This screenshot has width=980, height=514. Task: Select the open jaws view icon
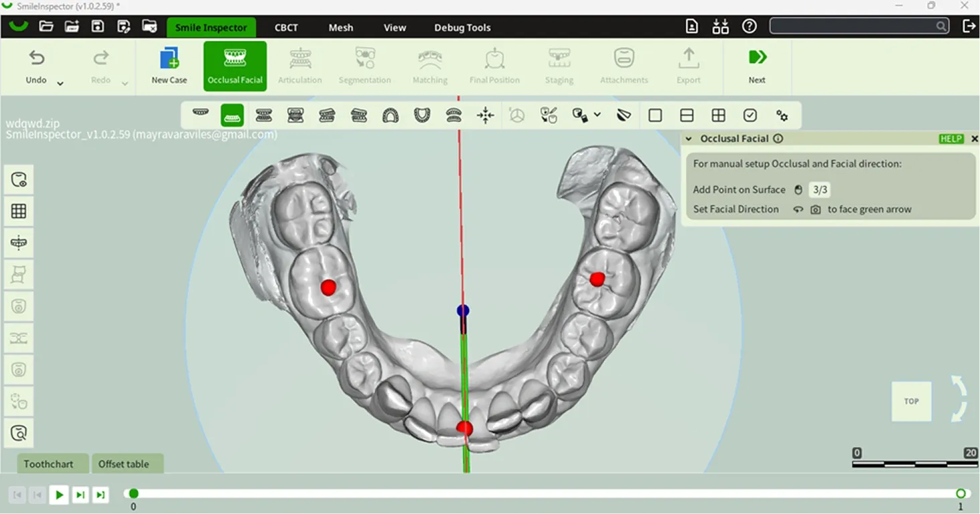pos(453,115)
